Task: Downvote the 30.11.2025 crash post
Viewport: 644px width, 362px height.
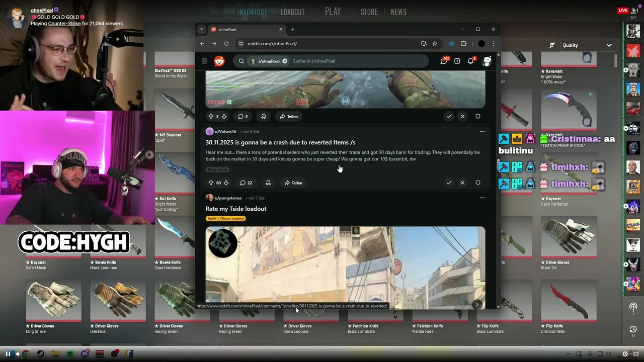Action: point(226,183)
